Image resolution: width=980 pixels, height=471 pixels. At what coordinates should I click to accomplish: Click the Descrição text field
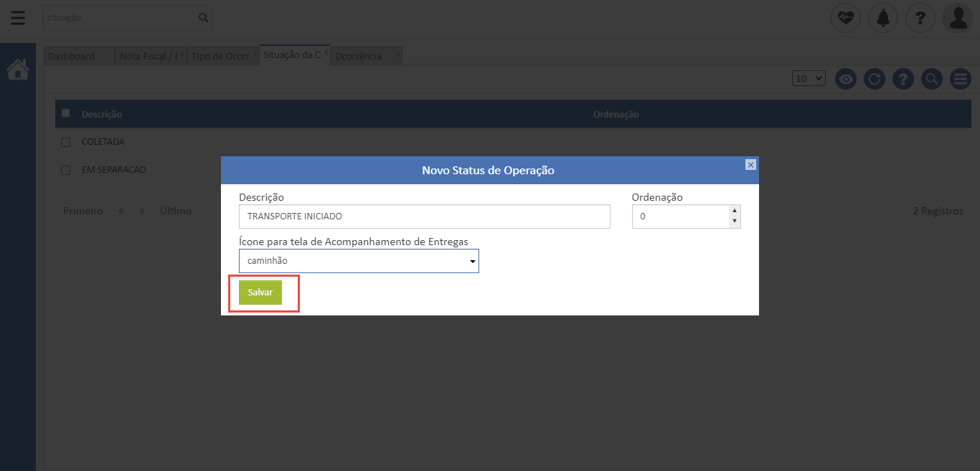pyautogui.click(x=424, y=217)
